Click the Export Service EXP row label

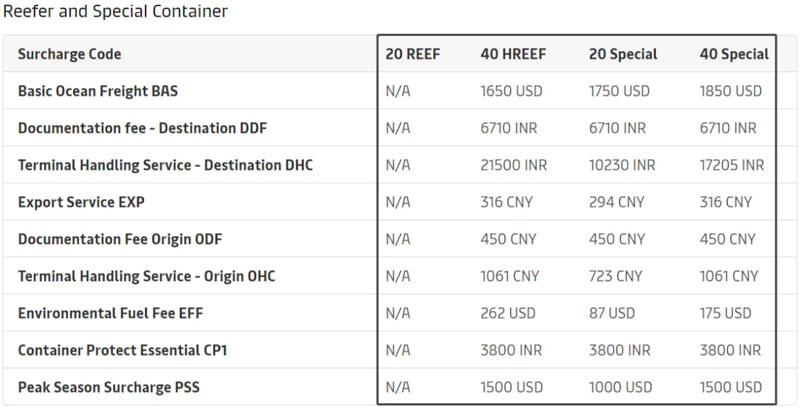81,202
